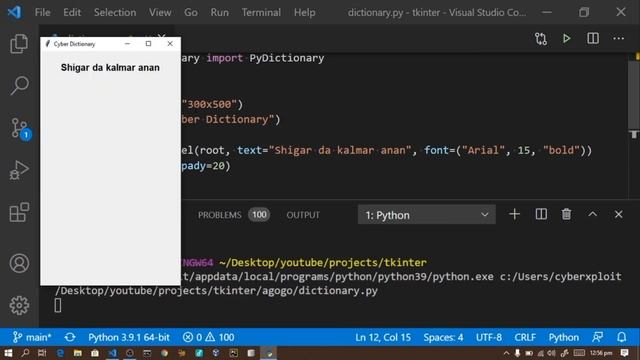The image size is (640, 360).
Task: Synchronize changes via the status bar sync icon
Action: 70,337
